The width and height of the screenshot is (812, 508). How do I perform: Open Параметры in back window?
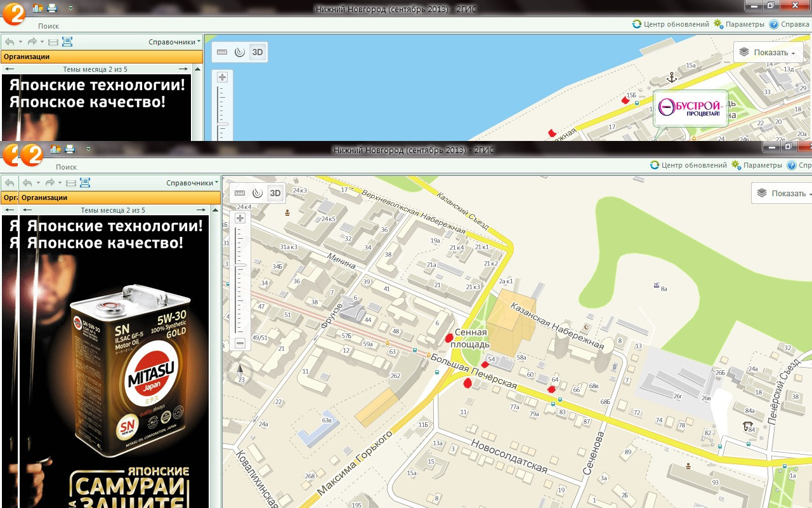tap(738, 24)
